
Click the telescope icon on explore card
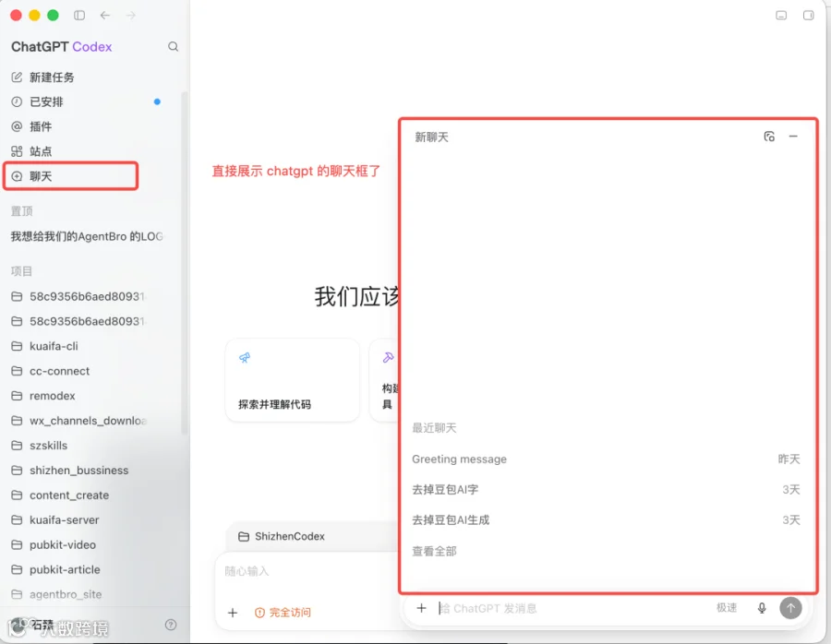(245, 358)
